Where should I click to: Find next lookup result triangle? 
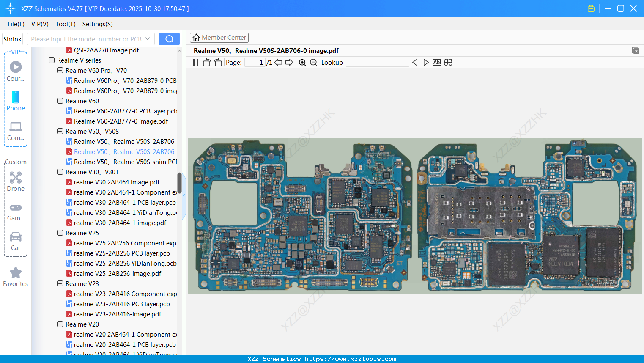click(426, 63)
